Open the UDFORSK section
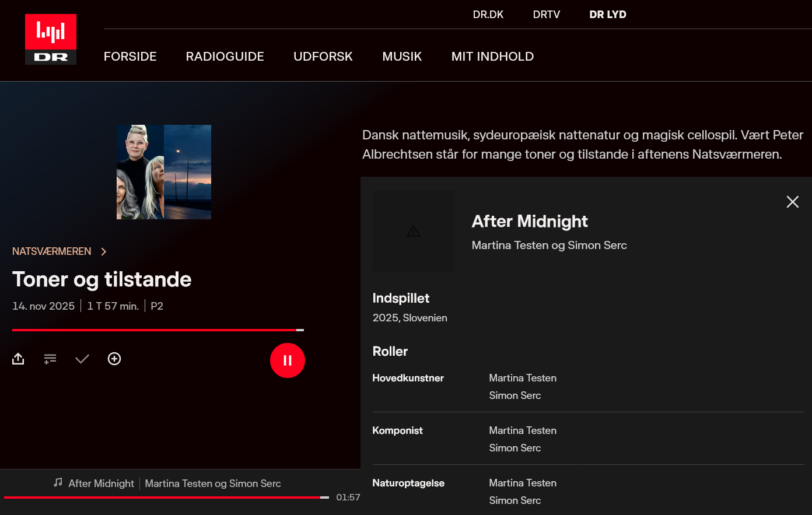The image size is (812, 515). pos(323,57)
